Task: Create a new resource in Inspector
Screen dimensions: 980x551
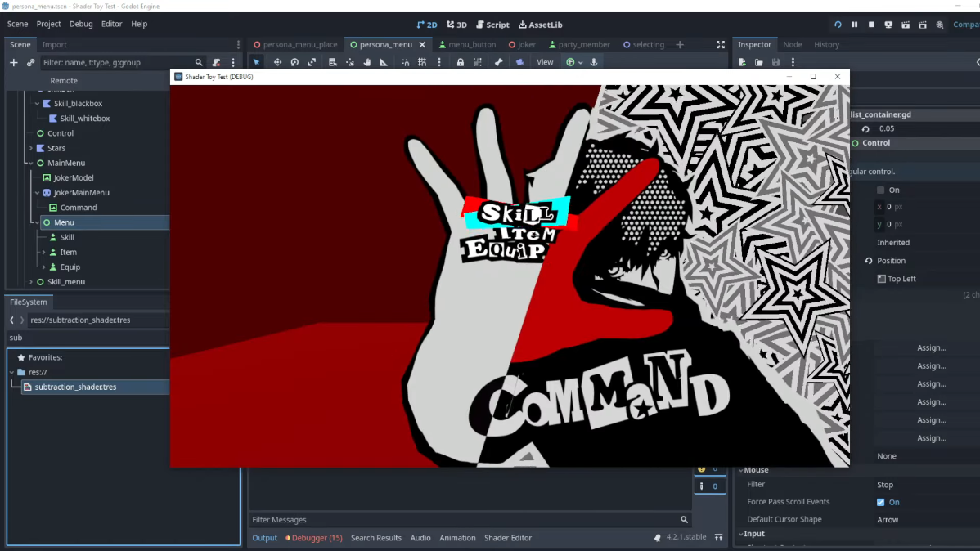Action: tap(742, 62)
